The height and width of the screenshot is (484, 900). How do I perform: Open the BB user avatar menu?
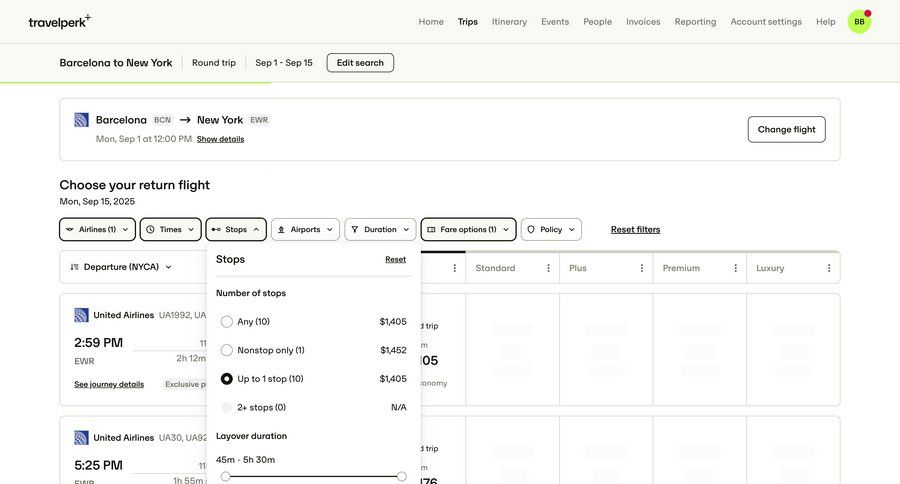click(859, 21)
